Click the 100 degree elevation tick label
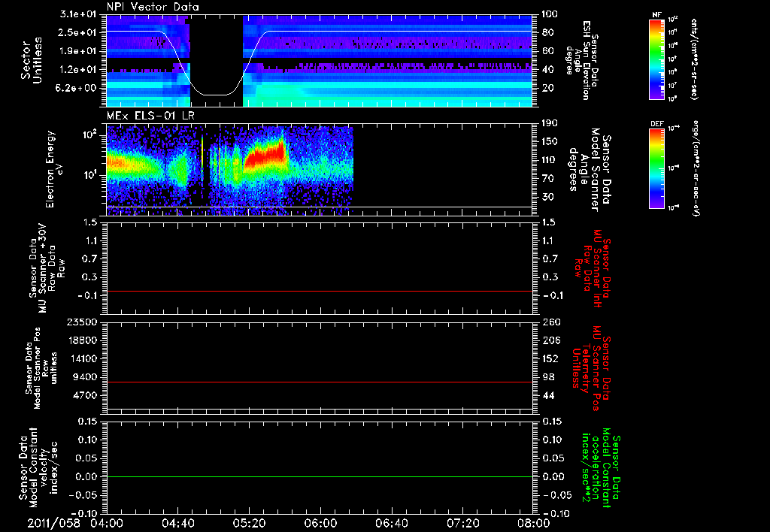The width and height of the screenshot is (770, 532). [x=550, y=14]
